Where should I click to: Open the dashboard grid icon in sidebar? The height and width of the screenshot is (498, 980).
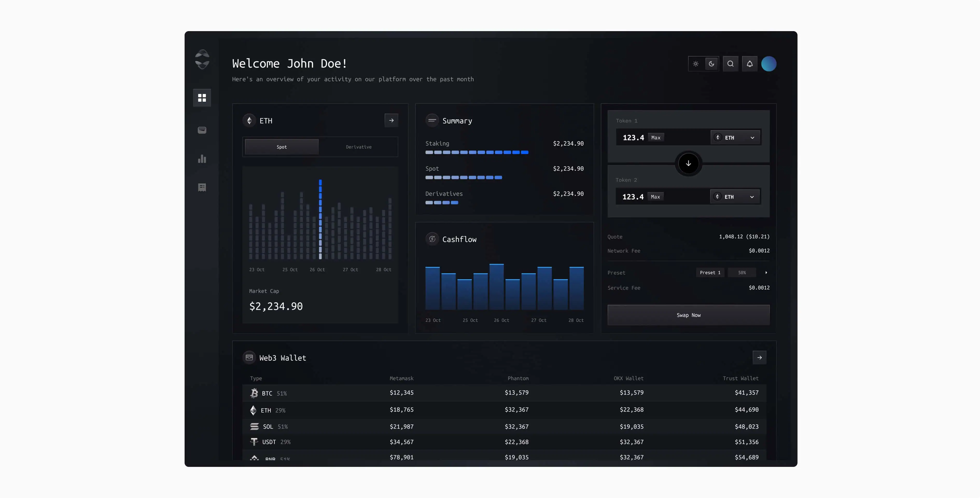pos(202,98)
